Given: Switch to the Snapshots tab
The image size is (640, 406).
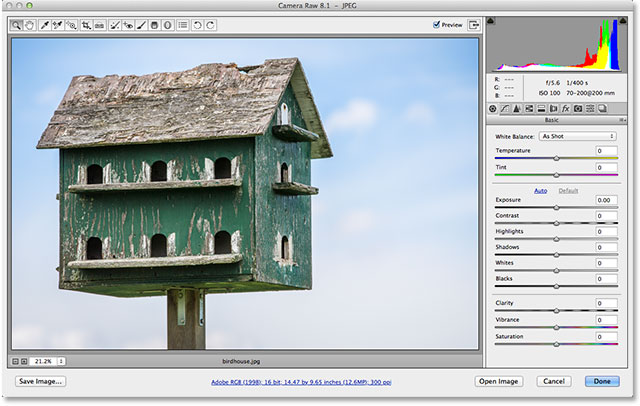Looking at the screenshot, I should point(602,109).
